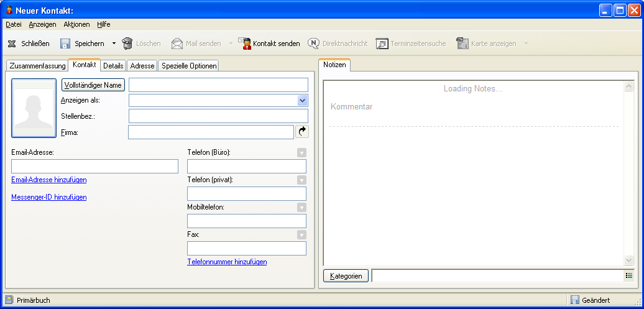Select the Kontakt tab
The width and height of the screenshot is (644, 309).
[84, 65]
